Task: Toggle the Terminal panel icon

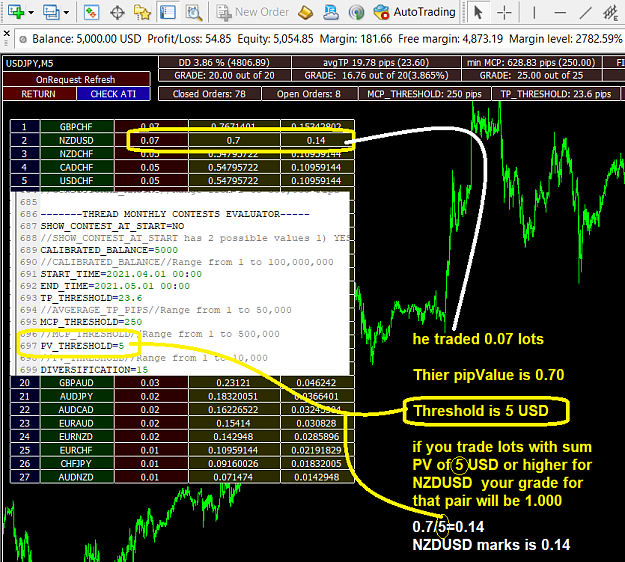Action: coord(167,12)
